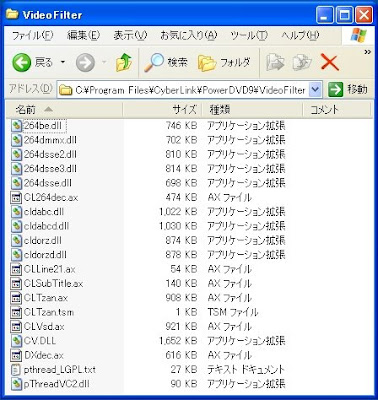Click the テキスト ドキュメント type cell
Image resolution: width=378 pixels, height=400 pixels.
click(246, 369)
